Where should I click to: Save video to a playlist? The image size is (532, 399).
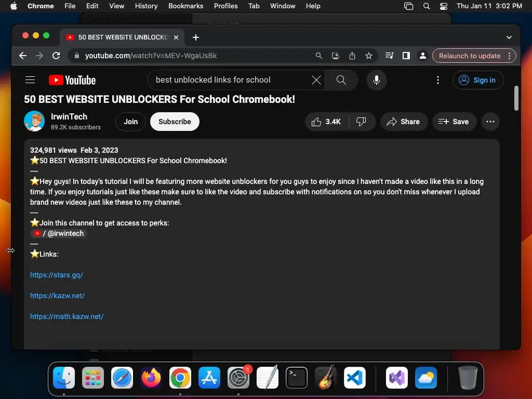click(454, 122)
